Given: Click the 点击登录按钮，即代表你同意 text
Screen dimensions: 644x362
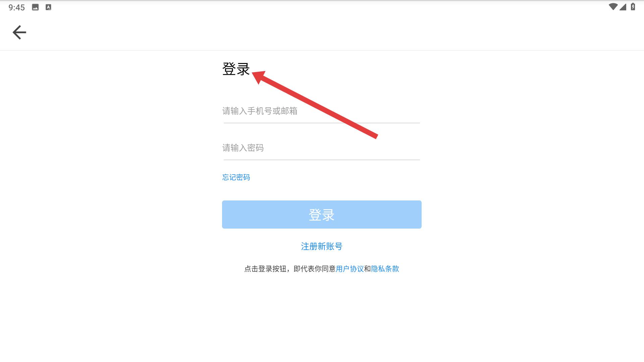Looking at the screenshot, I should pyautogui.click(x=290, y=269).
